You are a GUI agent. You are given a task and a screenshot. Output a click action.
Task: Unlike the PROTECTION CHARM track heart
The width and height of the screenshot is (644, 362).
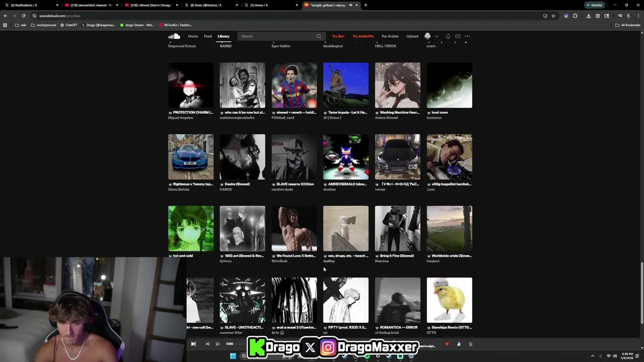pyautogui.click(x=170, y=113)
